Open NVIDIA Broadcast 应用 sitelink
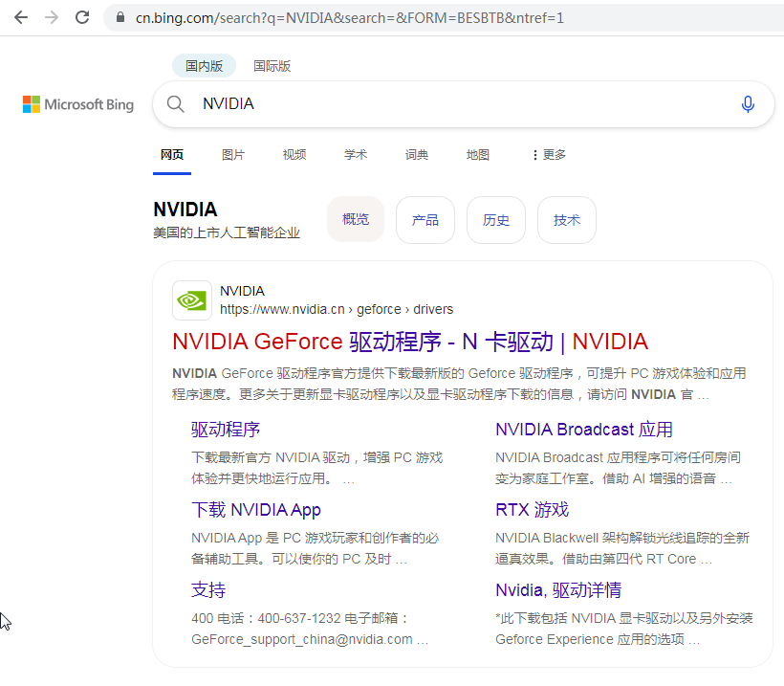 [x=583, y=430]
